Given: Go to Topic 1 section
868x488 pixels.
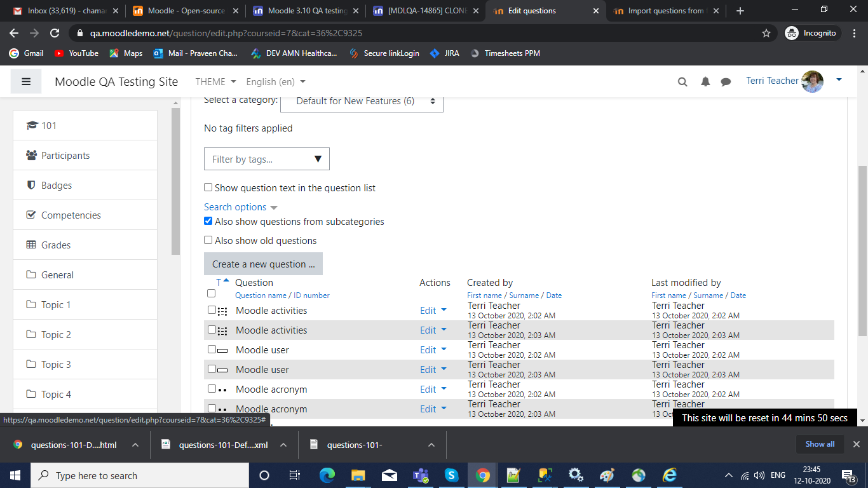Looking at the screenshot, I should 85,304.
